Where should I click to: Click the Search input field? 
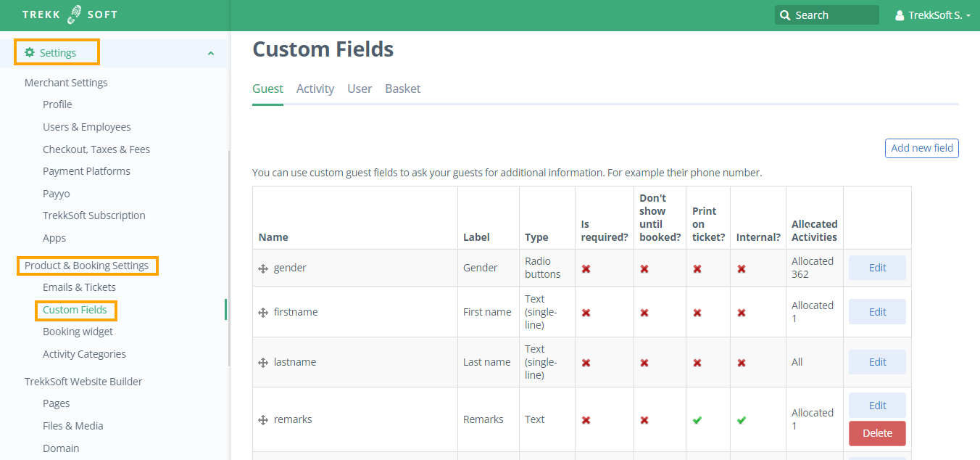click(827, 15)
